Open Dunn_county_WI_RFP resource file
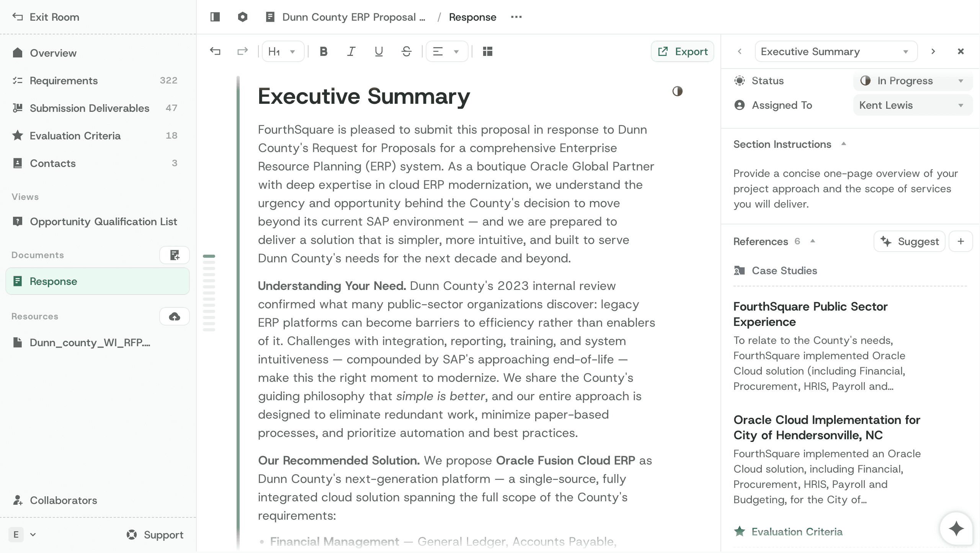The image size is (980, 553). point(90,342)
